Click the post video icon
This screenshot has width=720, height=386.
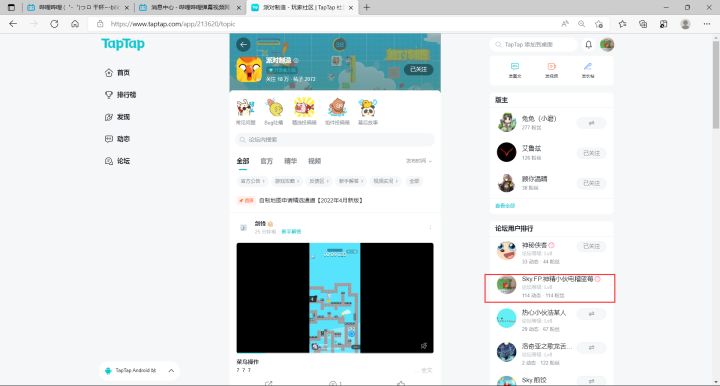[551, 67]
